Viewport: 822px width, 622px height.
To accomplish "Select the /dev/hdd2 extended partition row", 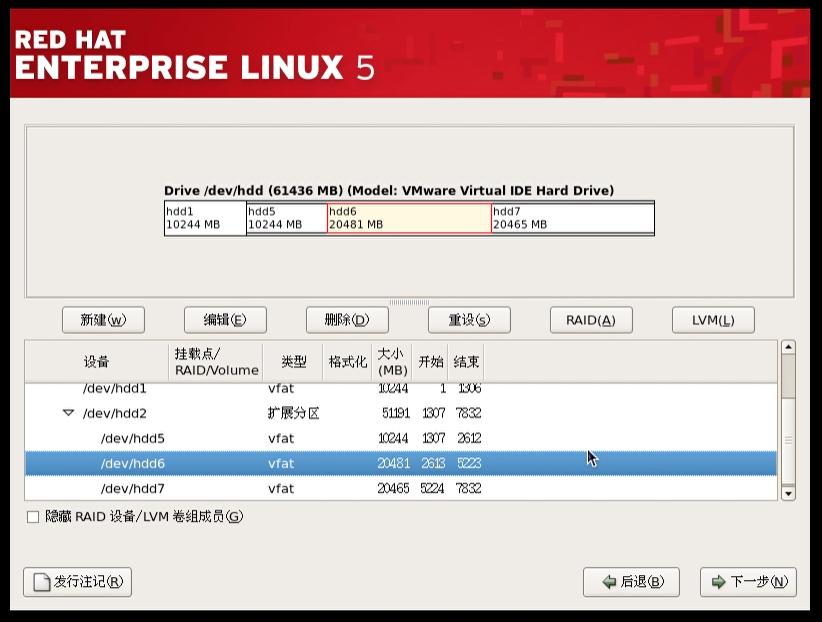I will [x=401, y=413].
